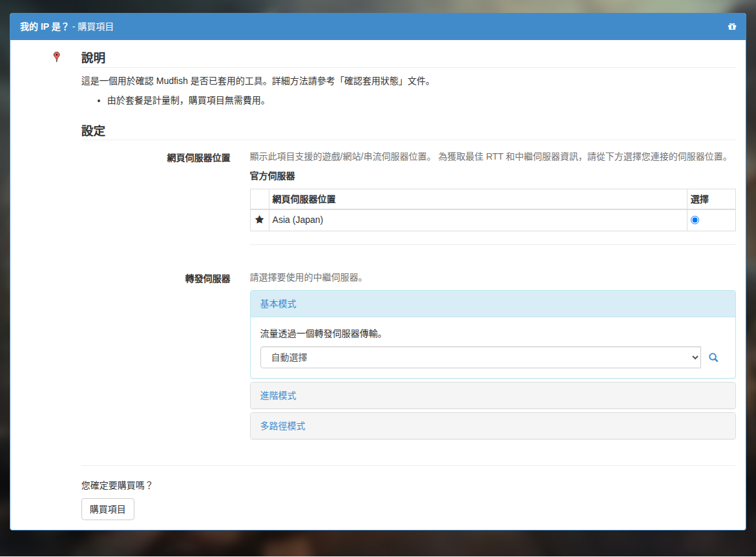Viewport: 756px width, 557px height.
Task: Click the star icon beside Asia (Japan)
Action: pyautogui.click(x=259, y=220)
